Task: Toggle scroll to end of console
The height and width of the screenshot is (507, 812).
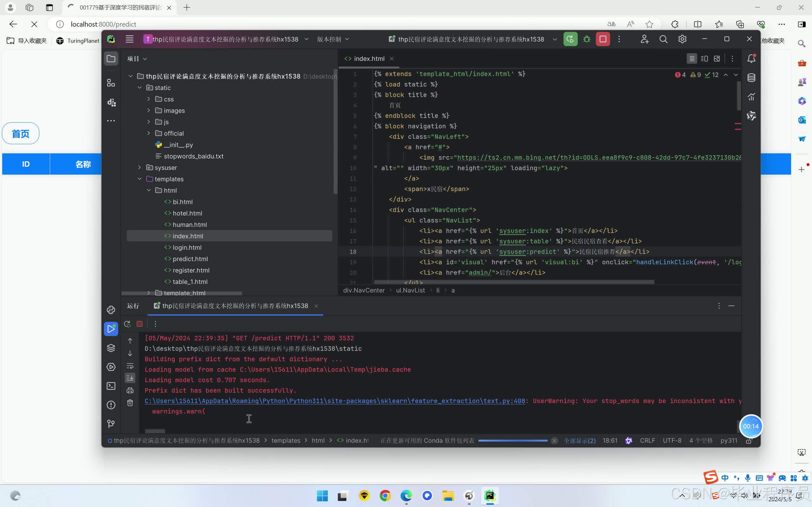Action: 130,378
